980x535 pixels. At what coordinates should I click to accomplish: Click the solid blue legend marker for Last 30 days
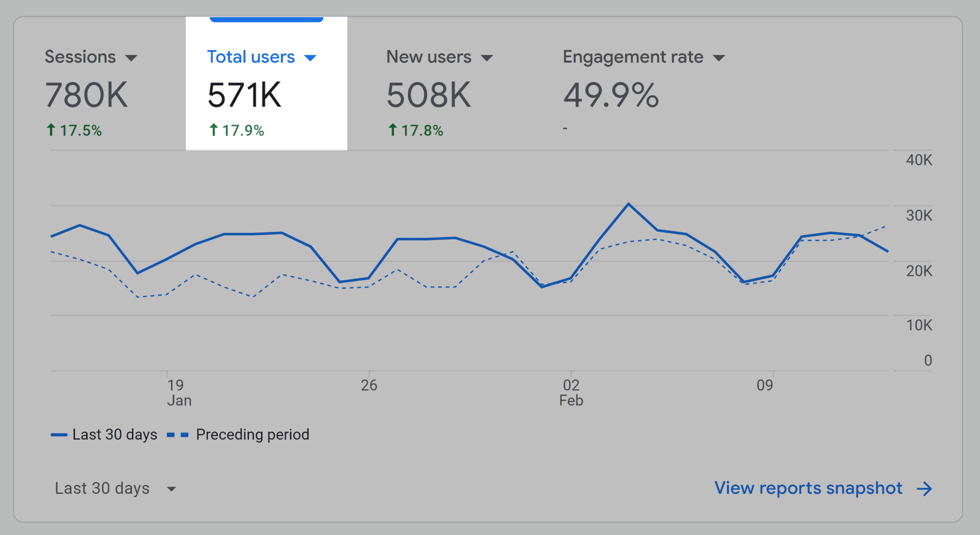[x=59, y=434]
